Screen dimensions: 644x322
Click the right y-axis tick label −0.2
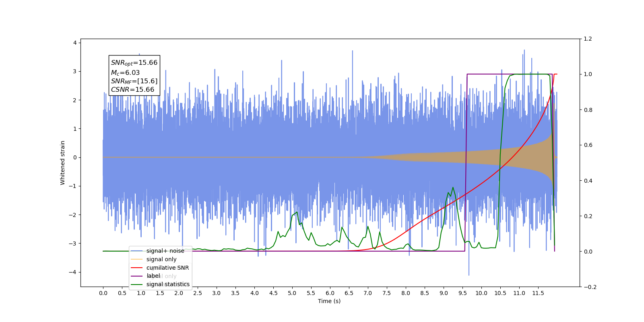coord(590,287)
